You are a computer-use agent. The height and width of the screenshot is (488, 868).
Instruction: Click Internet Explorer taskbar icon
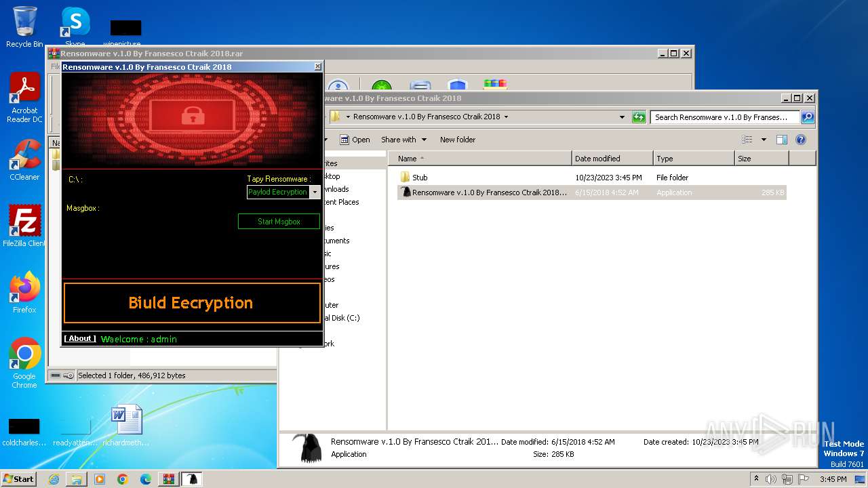click(x=54, y=479)
